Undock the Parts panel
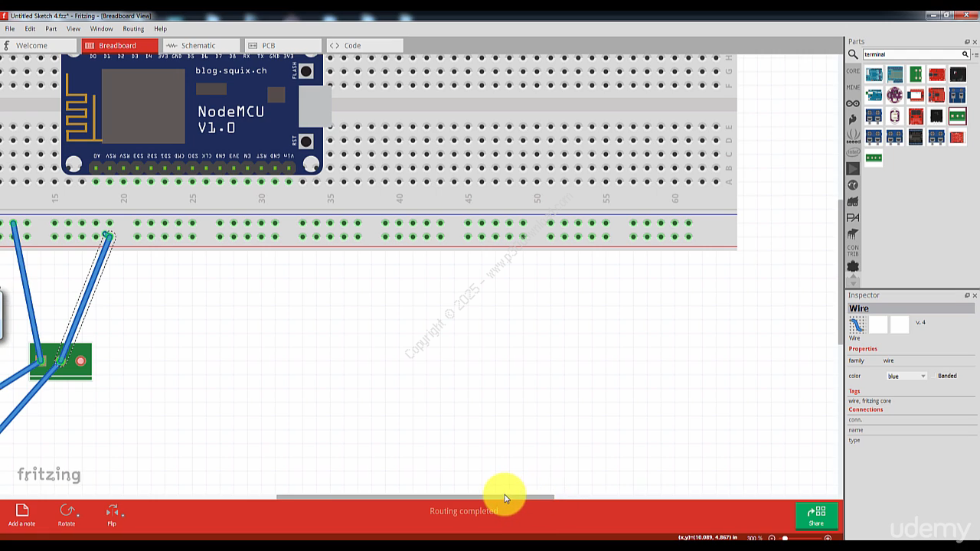This screenshot has height=551, width=980. click(966, 41)
